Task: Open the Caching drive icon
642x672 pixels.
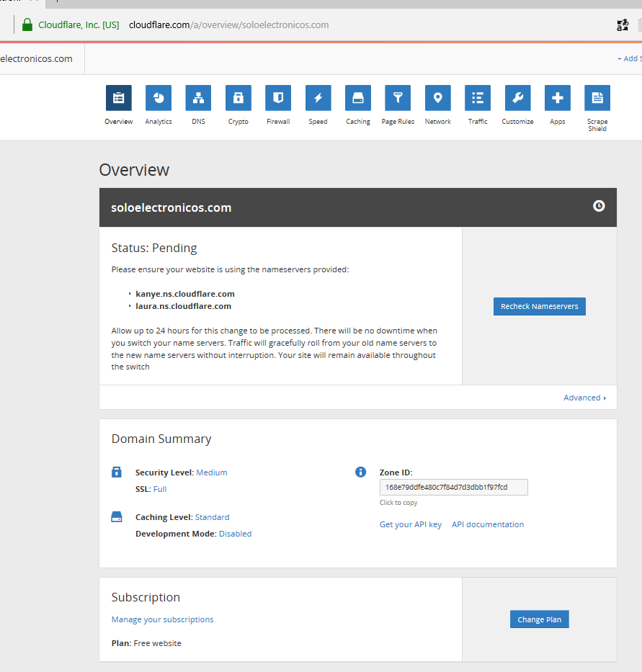Action: pyautogui.click(x=358, y=98)
